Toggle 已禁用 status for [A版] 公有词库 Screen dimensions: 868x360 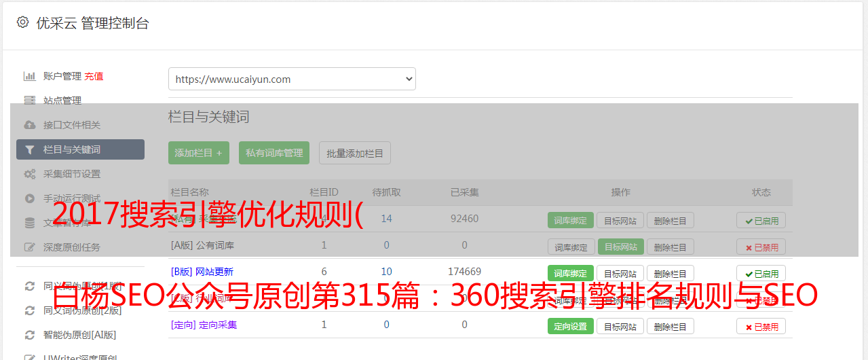(x=761, y=247)
